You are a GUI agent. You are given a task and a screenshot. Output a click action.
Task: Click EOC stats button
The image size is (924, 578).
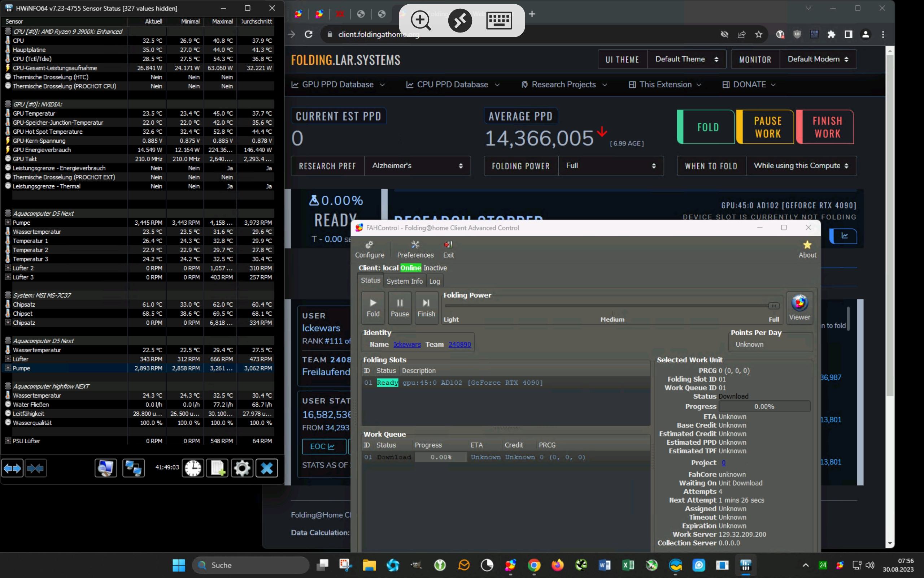pyautogui.click(x=323, y=446)
